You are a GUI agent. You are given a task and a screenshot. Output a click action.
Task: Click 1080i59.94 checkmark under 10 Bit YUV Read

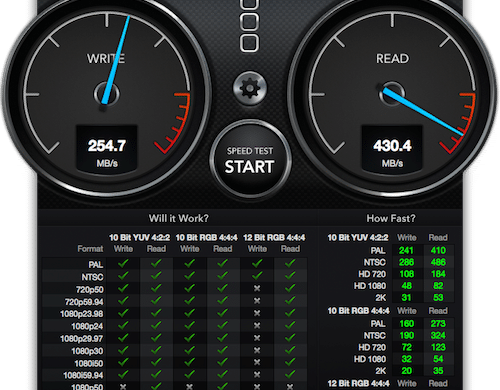coord(156,374)
